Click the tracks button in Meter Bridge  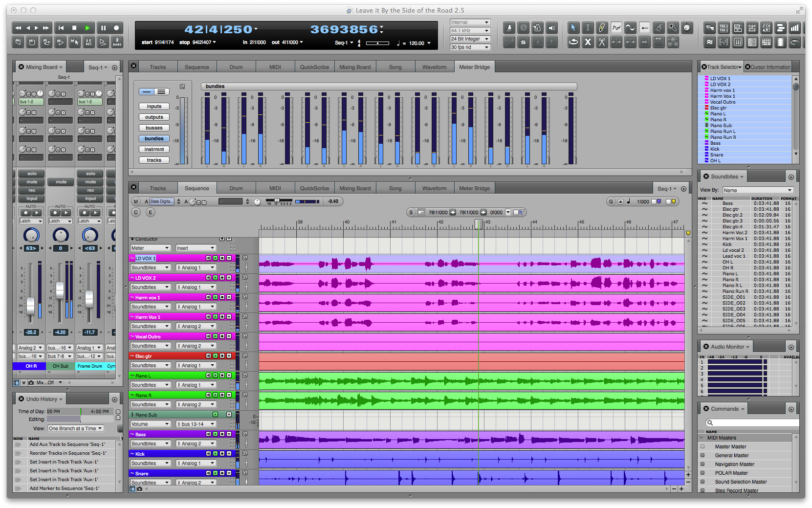click(x=154, y=160)
